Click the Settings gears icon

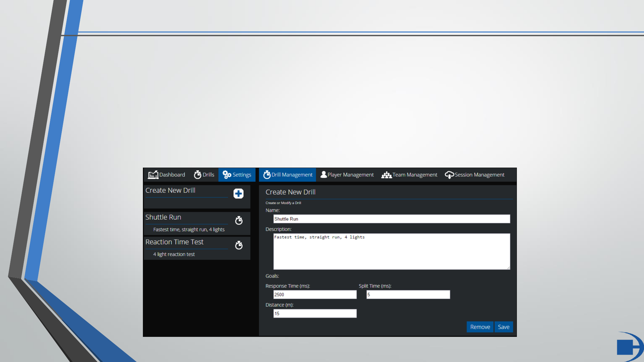point(227,175)
